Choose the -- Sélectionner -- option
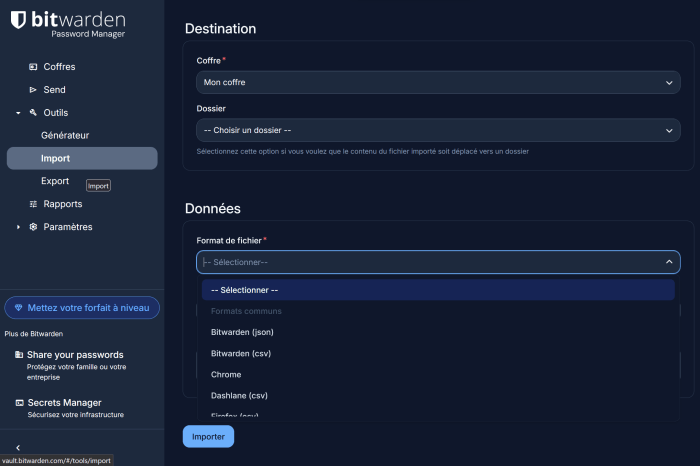 click(438, 290)
